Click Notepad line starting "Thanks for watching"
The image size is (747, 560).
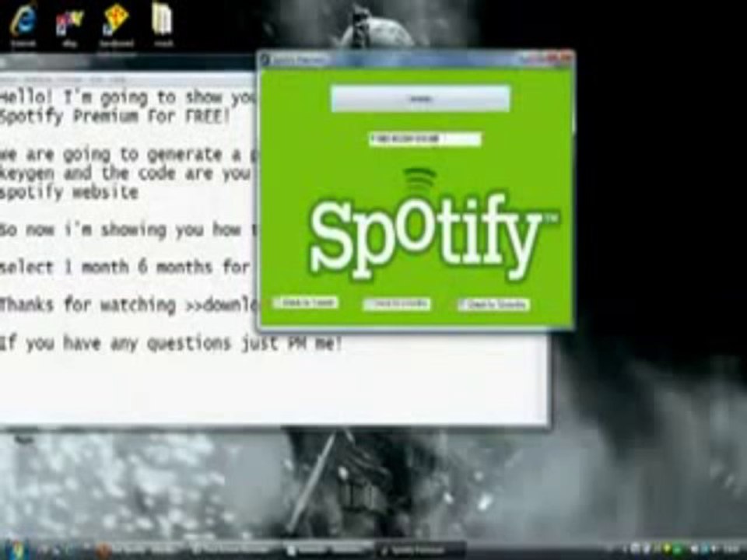pyautogui.click(x=128, y=305)
